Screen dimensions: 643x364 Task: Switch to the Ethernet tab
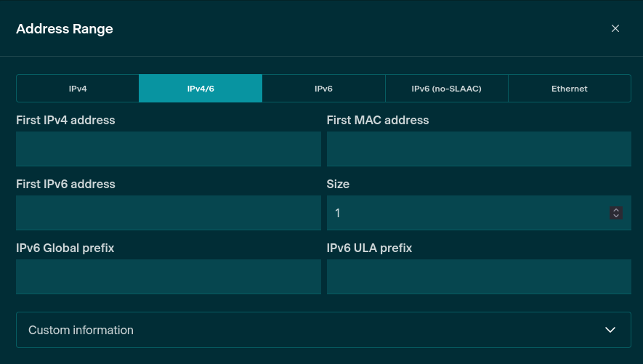tap(569, 89)
